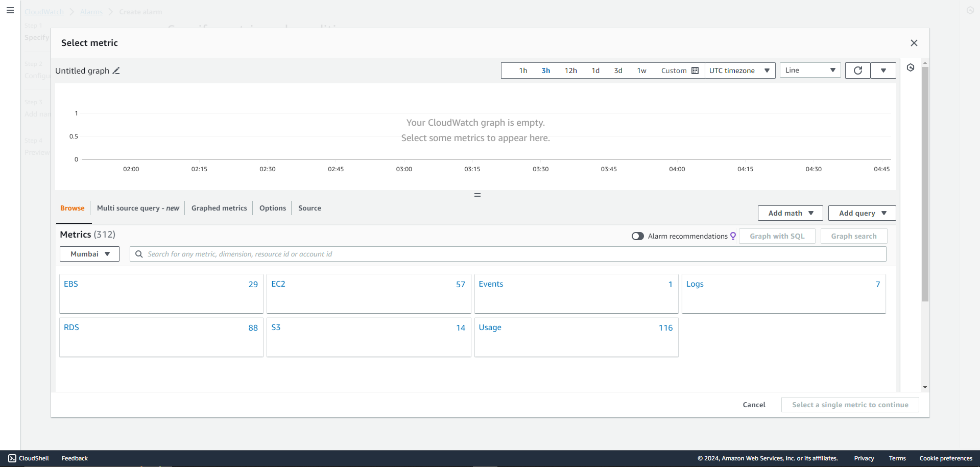Toggle Alarm recommendations switch
This screenshot has width=980, height=467.
638,236
